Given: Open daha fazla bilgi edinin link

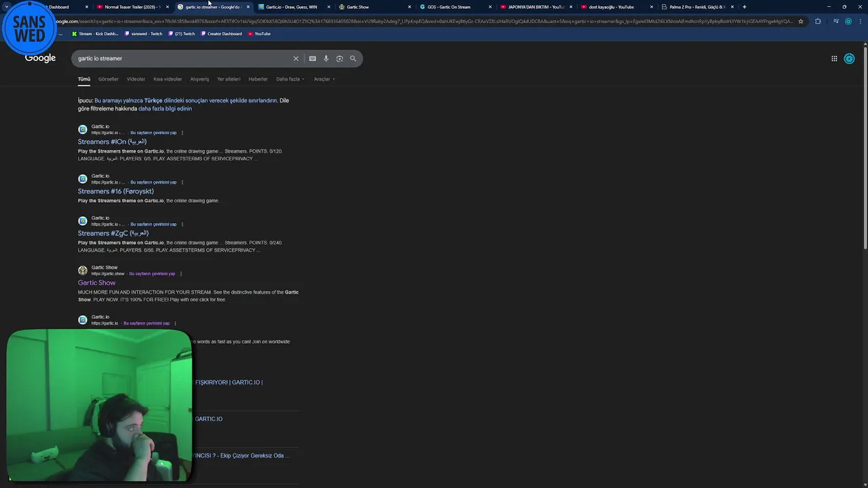Looking at the screenshot, I should [x=165, y=108].
